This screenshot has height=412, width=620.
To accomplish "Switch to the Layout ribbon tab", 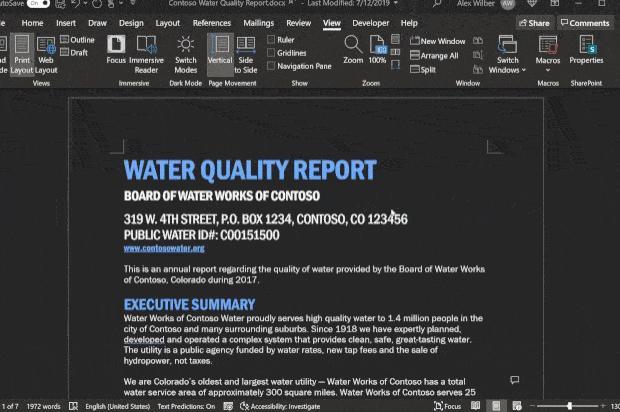I will click(x=168, y=22).
